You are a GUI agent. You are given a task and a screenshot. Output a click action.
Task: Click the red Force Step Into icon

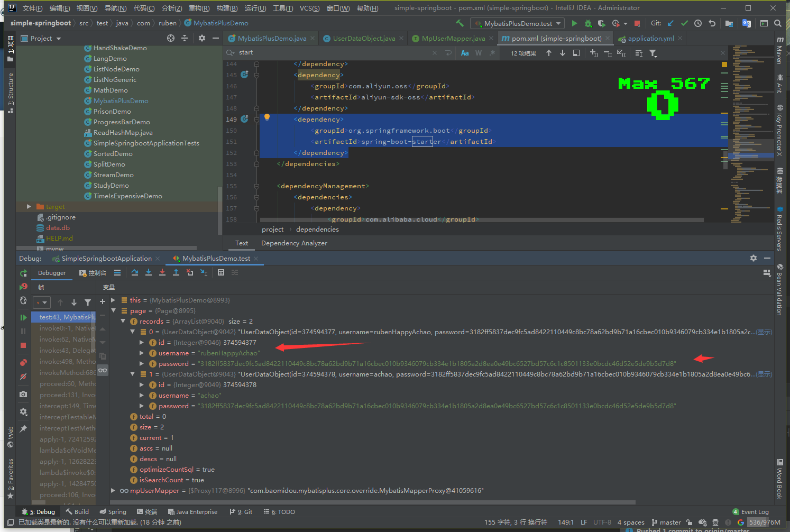click(162, 272)
